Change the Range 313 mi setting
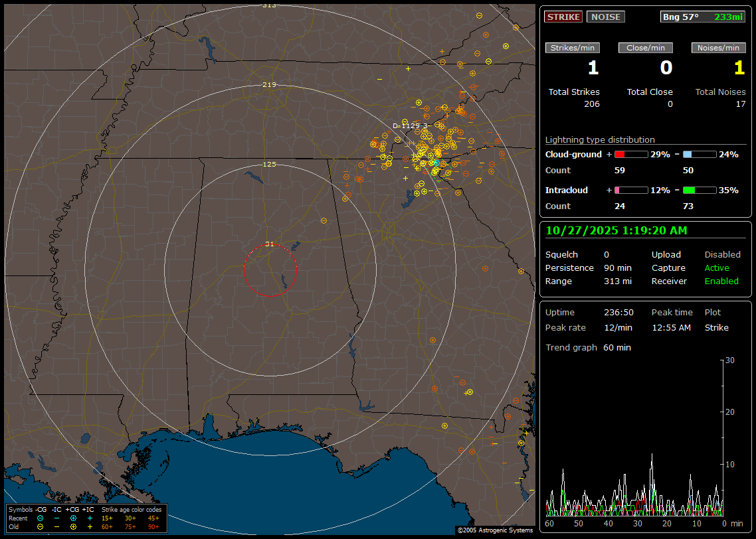 click(617, 281)
